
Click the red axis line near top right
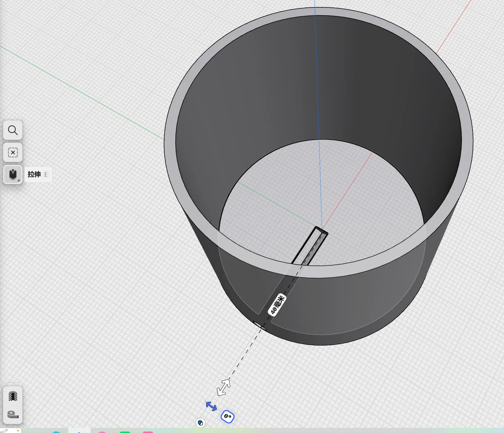[455, 26]
